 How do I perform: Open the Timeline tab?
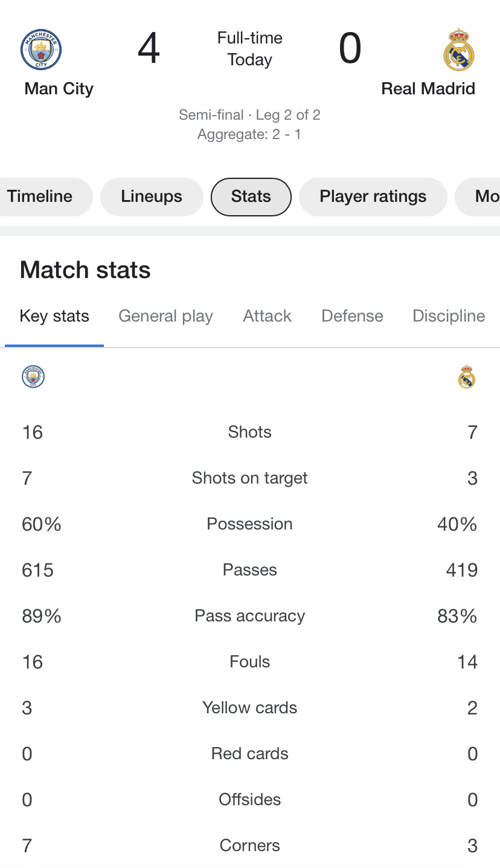(40, 196)
